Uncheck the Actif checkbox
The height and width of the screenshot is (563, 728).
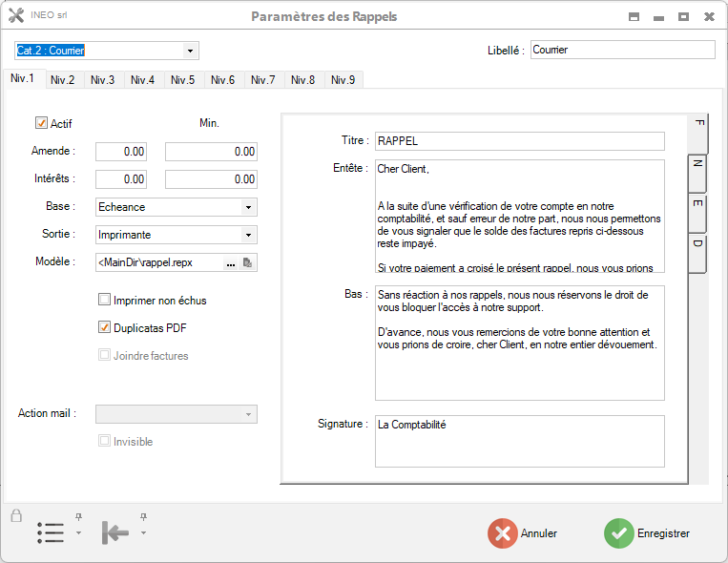coord(41,123)
